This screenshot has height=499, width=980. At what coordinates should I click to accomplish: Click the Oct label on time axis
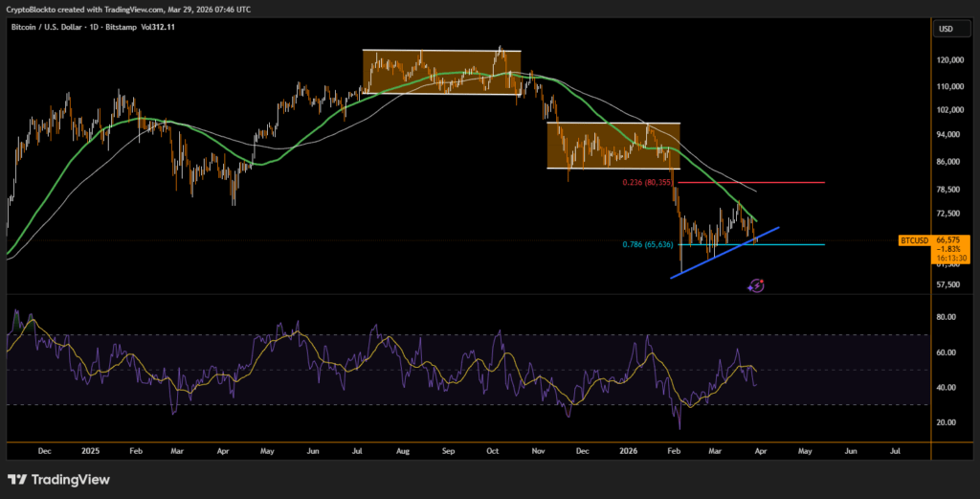tap(492, 448)
